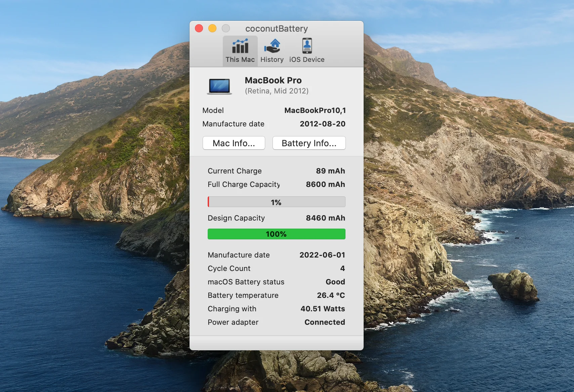574x392 pixels.
Task: Switch to the History tab label
Action: click(272, 60)
